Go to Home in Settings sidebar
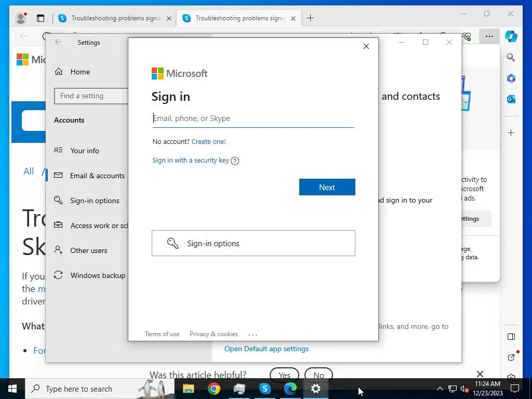532x399 pixels. (x=80, y=72)
